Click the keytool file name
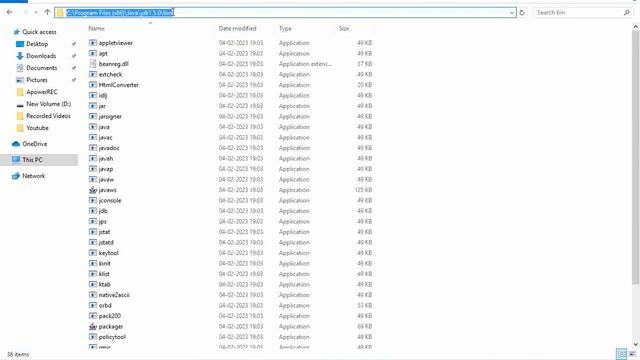This screenshot has width=640, height=360. pyautogui.click(x=109, y=253)
